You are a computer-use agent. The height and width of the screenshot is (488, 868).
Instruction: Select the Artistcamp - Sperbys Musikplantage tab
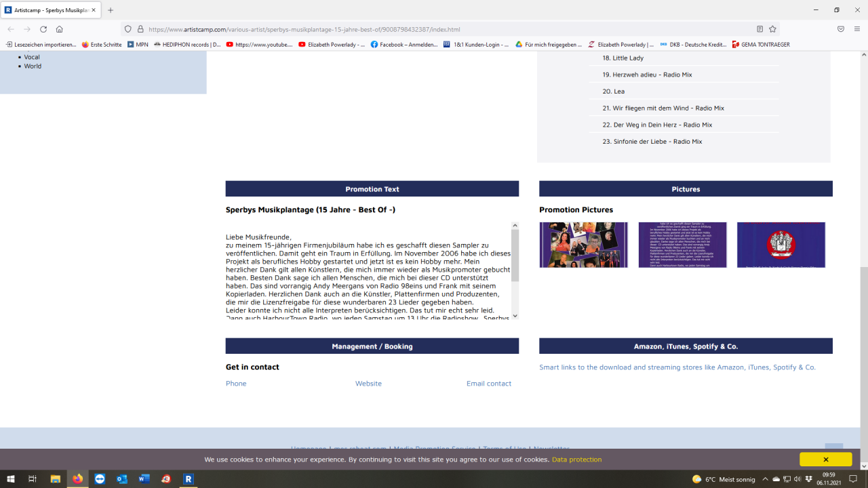click(x=51, y=10)
